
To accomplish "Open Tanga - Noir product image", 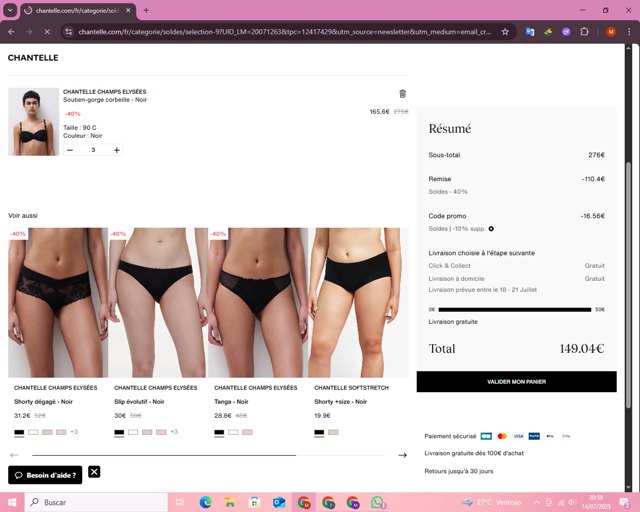I will click(x=258, y=303).
